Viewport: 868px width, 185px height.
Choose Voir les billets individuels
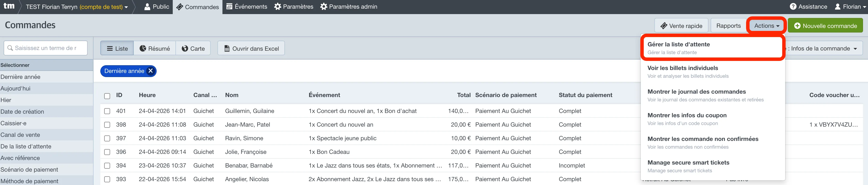pyautogui.click(x=713, y=72)
